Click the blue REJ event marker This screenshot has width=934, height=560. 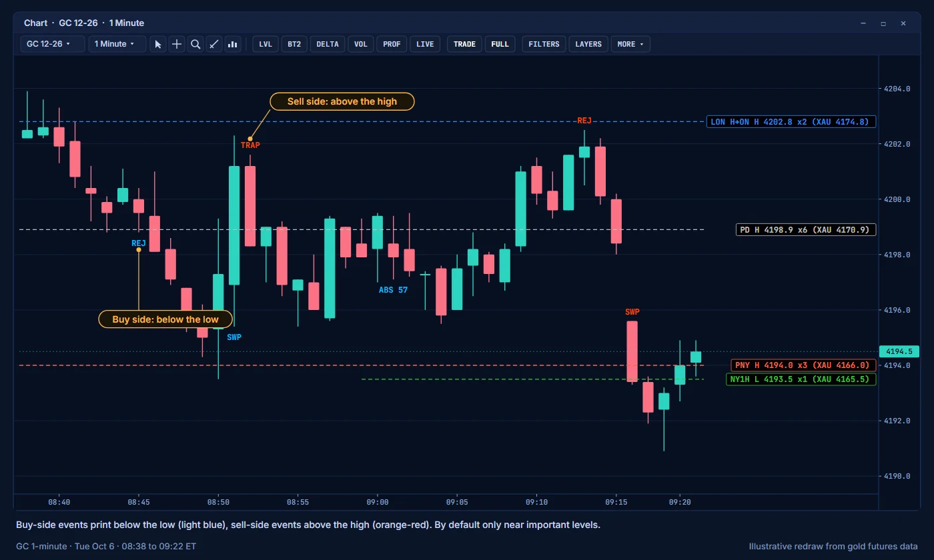point(138,243)
